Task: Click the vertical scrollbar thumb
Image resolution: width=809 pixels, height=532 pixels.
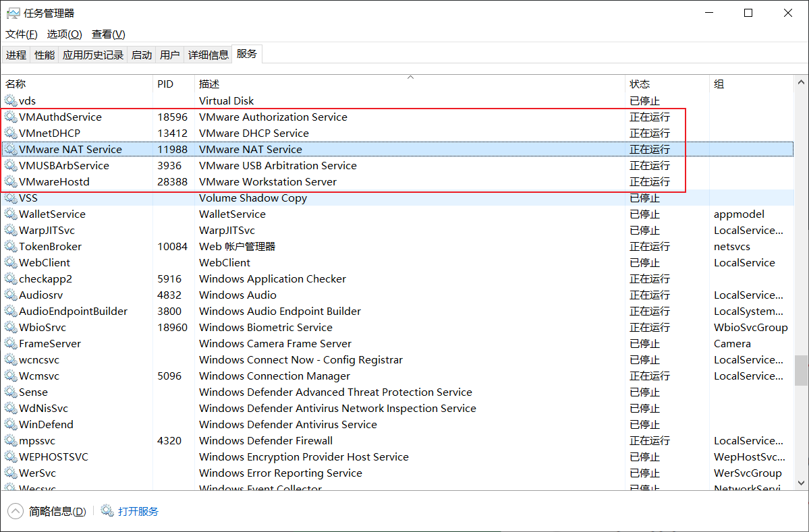Action: click(801, 370)
